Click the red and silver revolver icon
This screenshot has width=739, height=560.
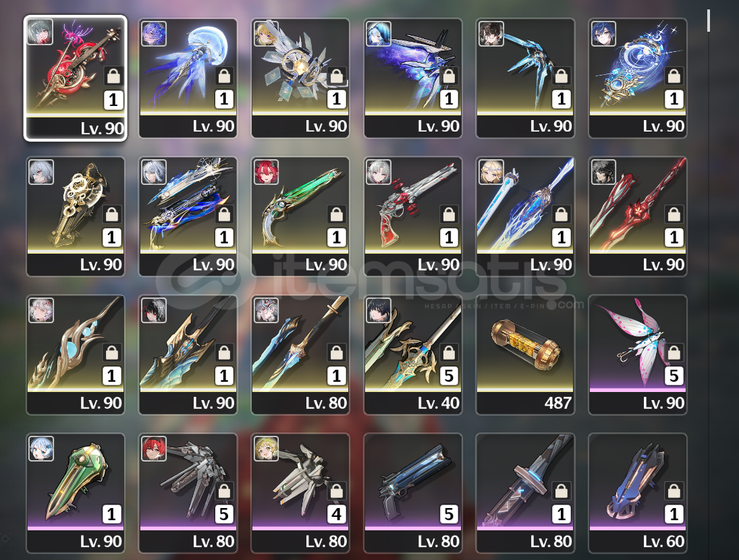coord(413,216)
